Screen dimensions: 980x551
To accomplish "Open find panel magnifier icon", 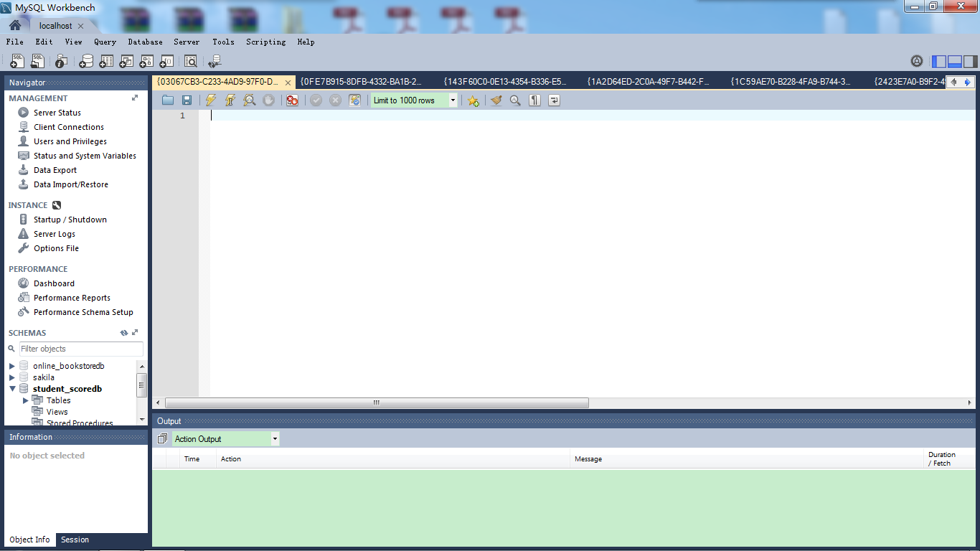I will [x=515, y=100].
